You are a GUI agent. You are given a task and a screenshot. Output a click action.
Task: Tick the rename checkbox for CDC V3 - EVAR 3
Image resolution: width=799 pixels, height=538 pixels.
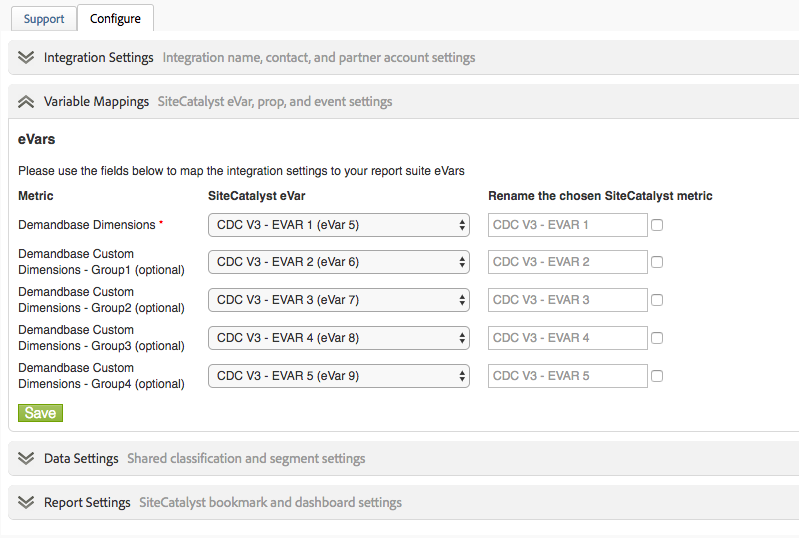point(657,300)
